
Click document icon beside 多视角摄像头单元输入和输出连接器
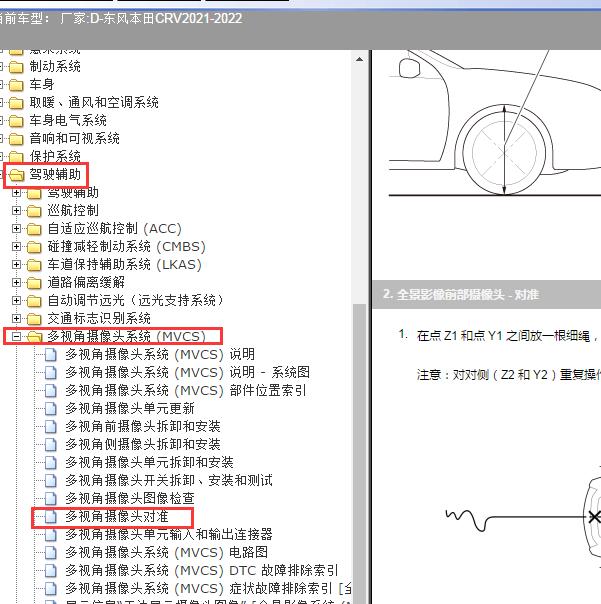pyautogui.click(x=51, y=535)
